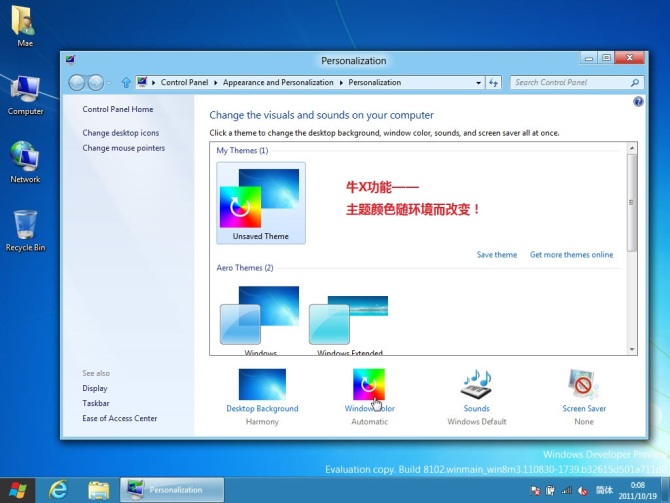Click the theme list scrollbar down arrow
The width and height of the screenshot is (670, 503).
[x=632, y=349]
